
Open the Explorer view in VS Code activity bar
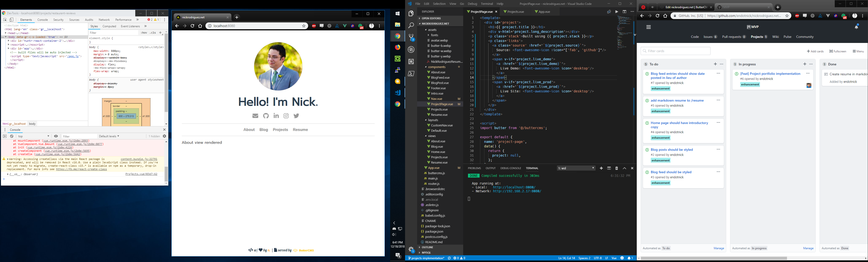tap(411, 14)
